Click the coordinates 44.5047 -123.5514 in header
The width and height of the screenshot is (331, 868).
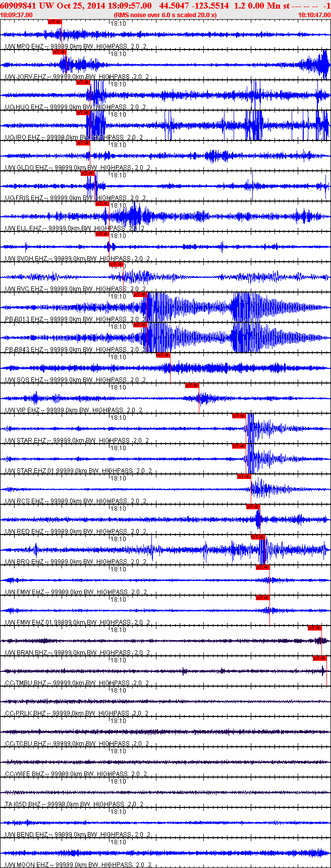(x=194, y=6)
